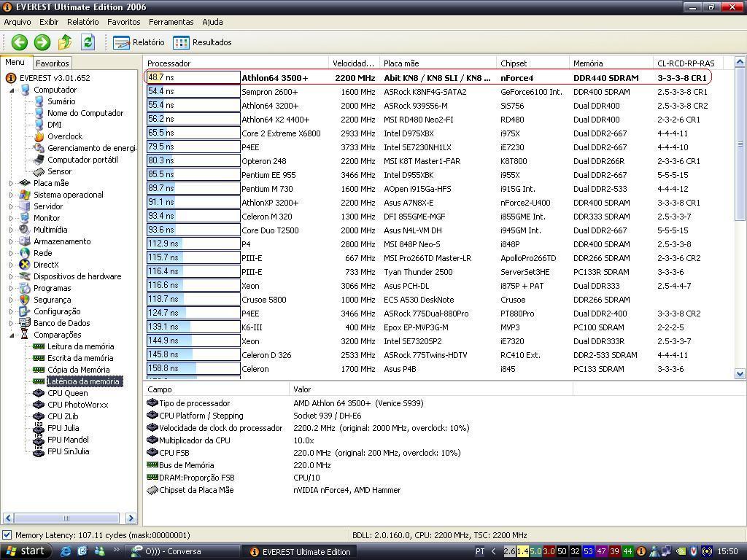This screenshot has width=747, height=560.
Task: Click the Escrita da memória RAM icon
Action: pos(39,358)
